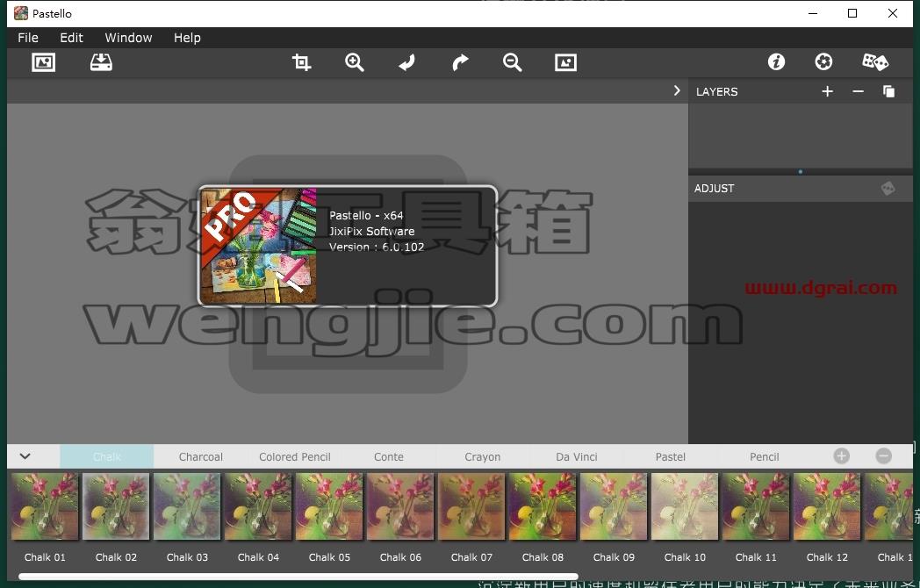Screen dimensions: 920x588
Task: Collapse the presets strip with down chevron
Action: point(25,456)
